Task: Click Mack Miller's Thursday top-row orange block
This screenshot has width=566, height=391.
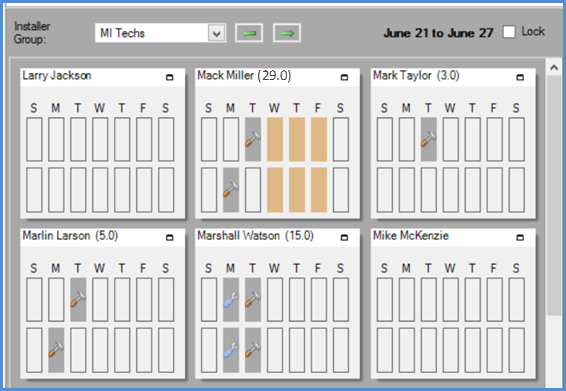Action: pos(297,139)
